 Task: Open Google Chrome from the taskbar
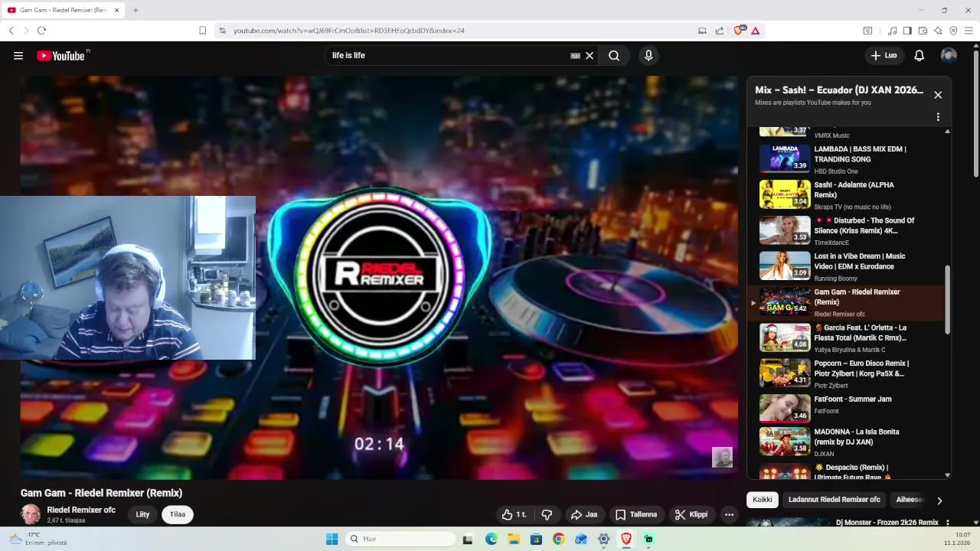coord(558,539)
